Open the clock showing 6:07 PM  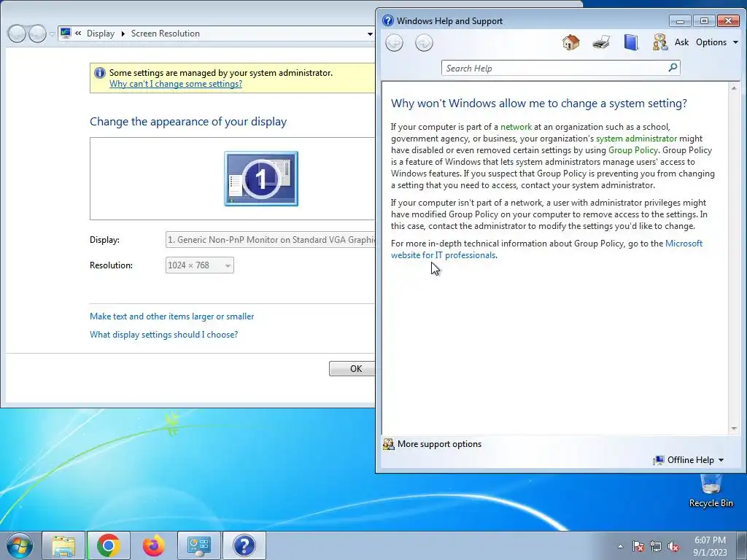[710, 546]
